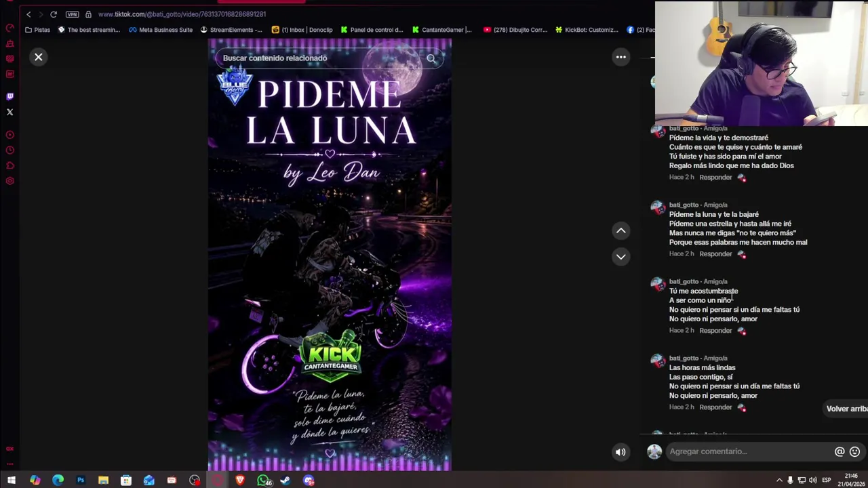Screen dimensions: 868x488
Task: Open Panel de control bookmark
Action: [x=372, y=30]
